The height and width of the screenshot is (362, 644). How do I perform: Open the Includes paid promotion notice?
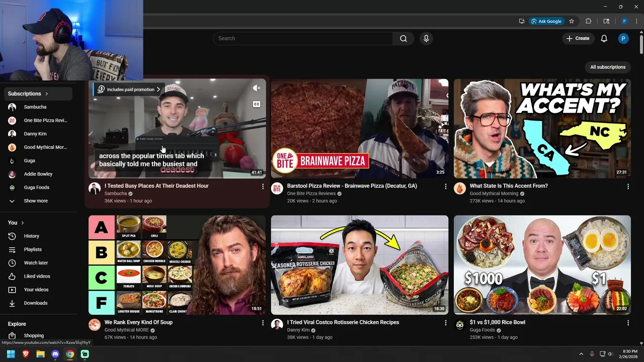coord(129,89)
